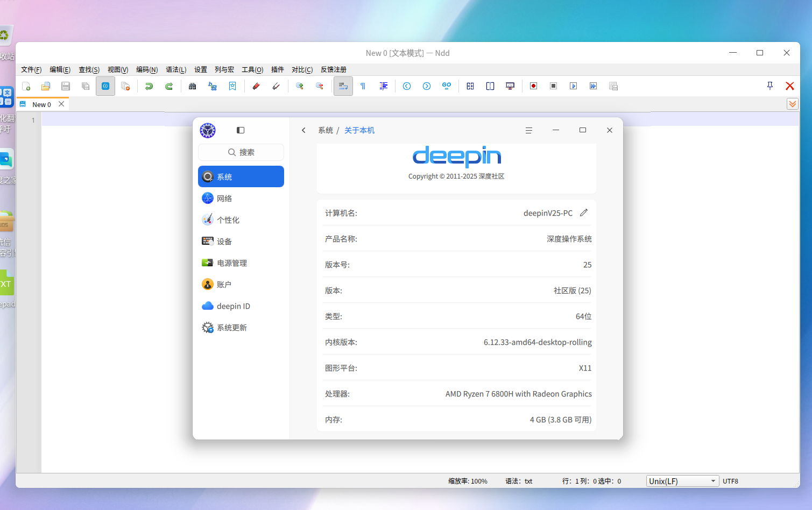This screenshot has width=812, height=510.
Task: Toggle show all characters pilcrow icon
Action: tap(363, 86)
